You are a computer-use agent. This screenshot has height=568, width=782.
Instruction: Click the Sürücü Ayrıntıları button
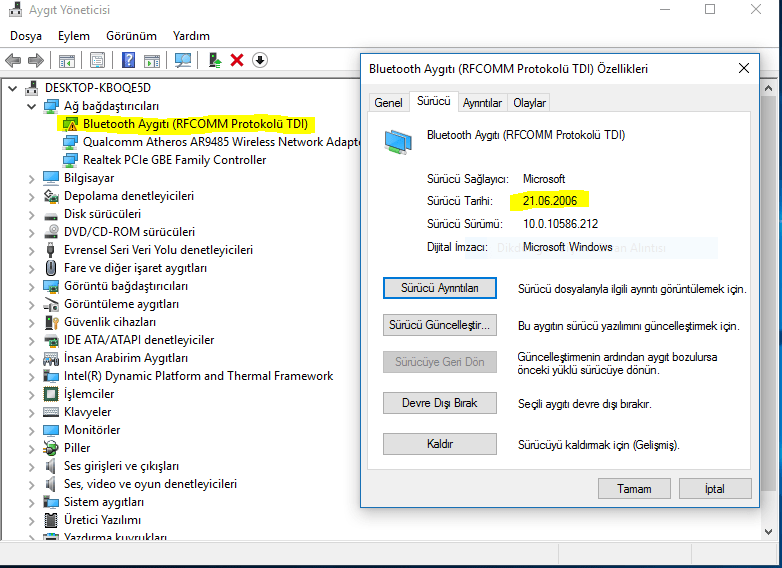pyautogui.click(x=439, y=288)
